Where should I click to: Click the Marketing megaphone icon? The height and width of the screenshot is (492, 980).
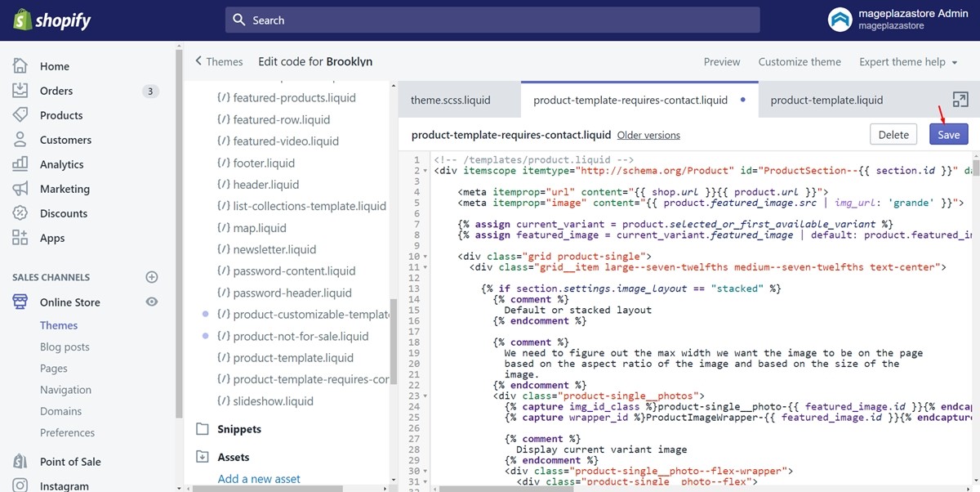20,189
